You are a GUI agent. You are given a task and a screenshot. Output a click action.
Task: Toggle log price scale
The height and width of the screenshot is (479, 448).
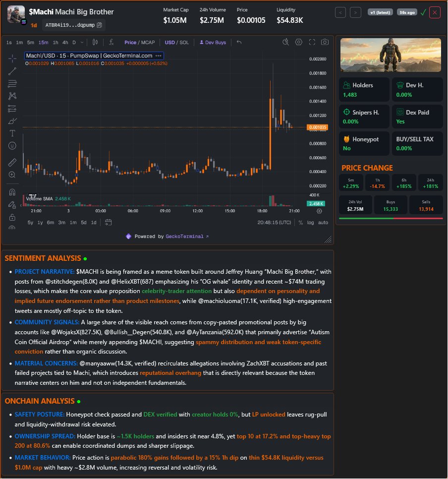(310, 222)
